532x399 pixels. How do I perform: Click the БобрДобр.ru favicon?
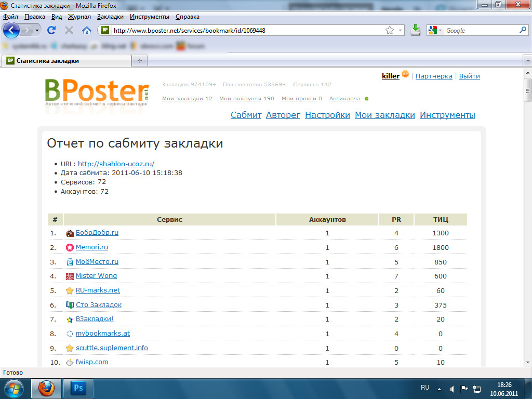(x=70, y=233)
